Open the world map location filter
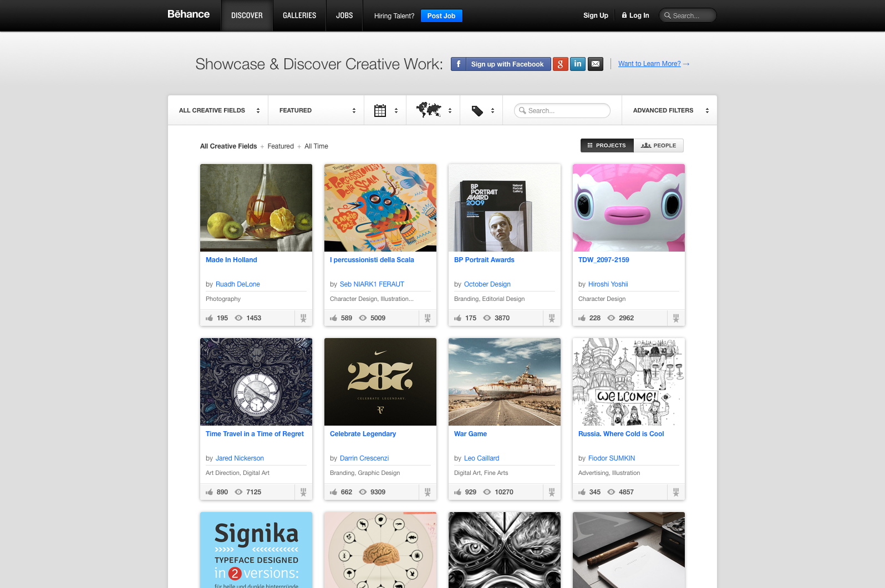Viewport: 885px width, 588px height. click(x=434, y=110)
